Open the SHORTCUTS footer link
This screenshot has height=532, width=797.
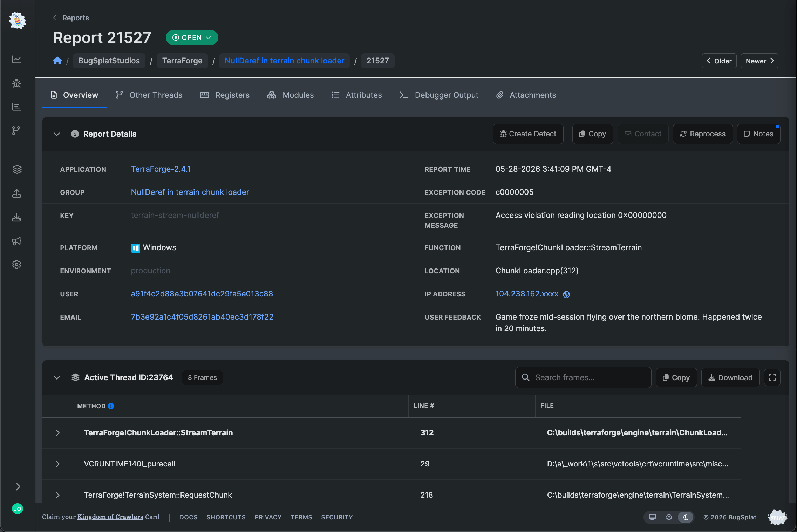(x=226, y=517)
